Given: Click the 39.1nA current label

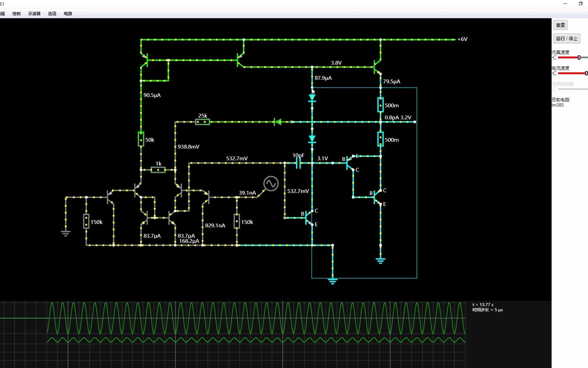Looking at the screenshot, I should 247,193.
